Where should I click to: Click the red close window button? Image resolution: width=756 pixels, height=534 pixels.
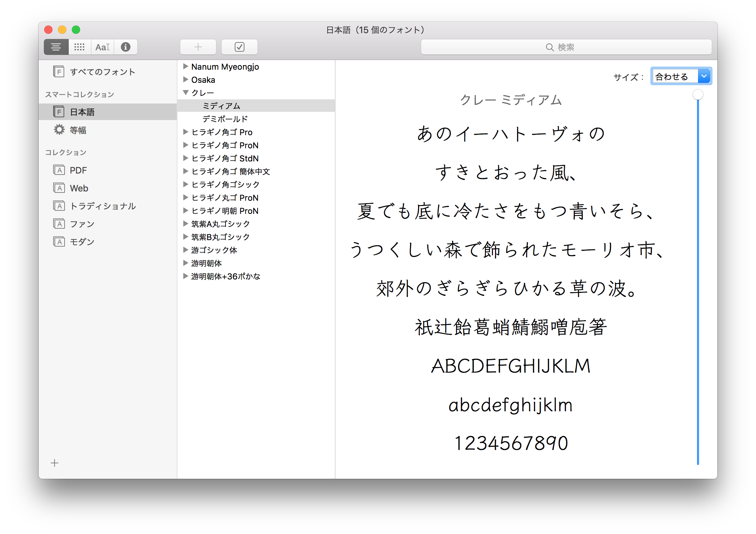tap(48, 30)
